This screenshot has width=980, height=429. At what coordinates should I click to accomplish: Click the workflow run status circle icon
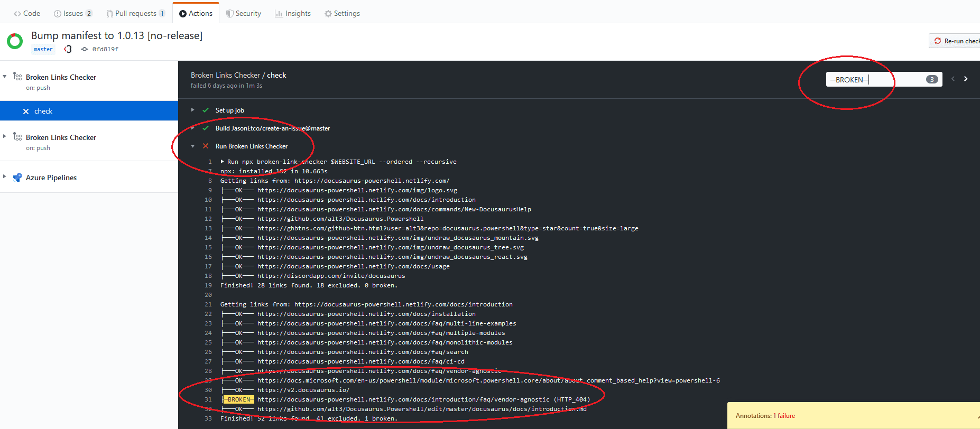pyautogui.click(x=15, y=41)
